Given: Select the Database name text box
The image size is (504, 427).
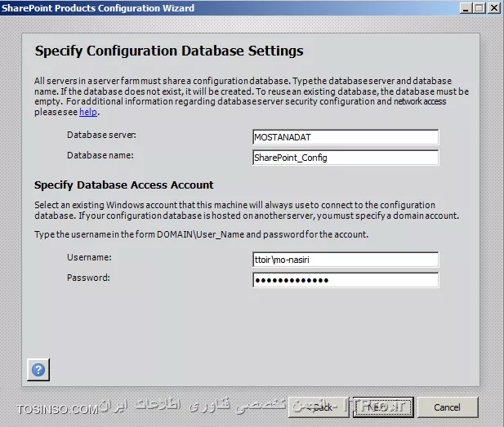Looking at the screenshot, I should [x=346, y=158].
